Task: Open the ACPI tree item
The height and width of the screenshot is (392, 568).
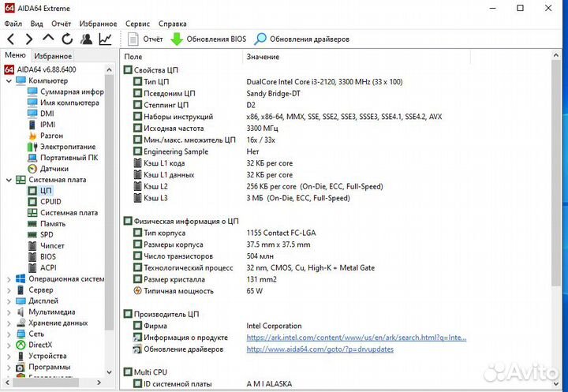Action: (x=42, y=267)
